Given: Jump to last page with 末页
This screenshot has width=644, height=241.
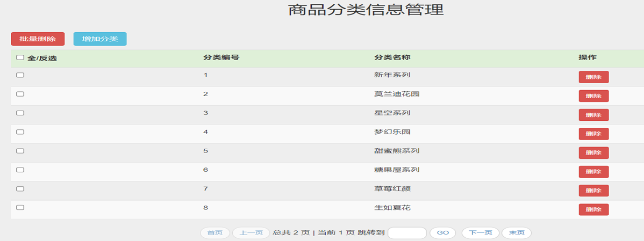Looking at the screenshot, I should coord(517,233).
